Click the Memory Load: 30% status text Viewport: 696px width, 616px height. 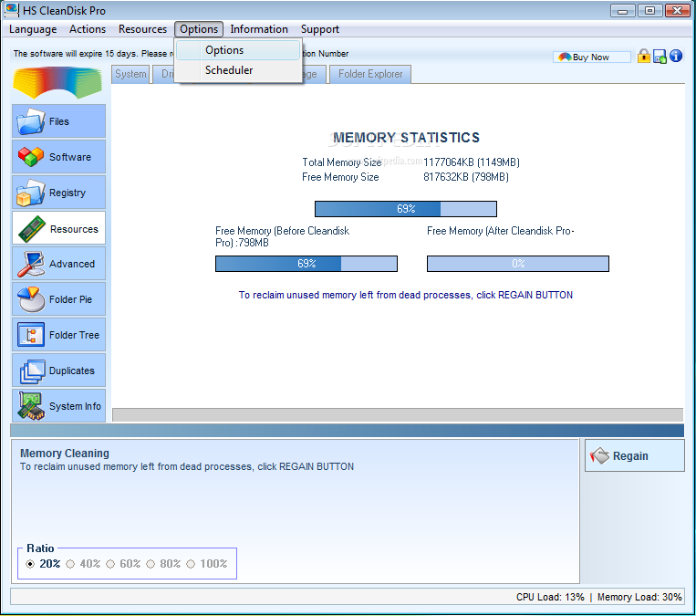639,597
